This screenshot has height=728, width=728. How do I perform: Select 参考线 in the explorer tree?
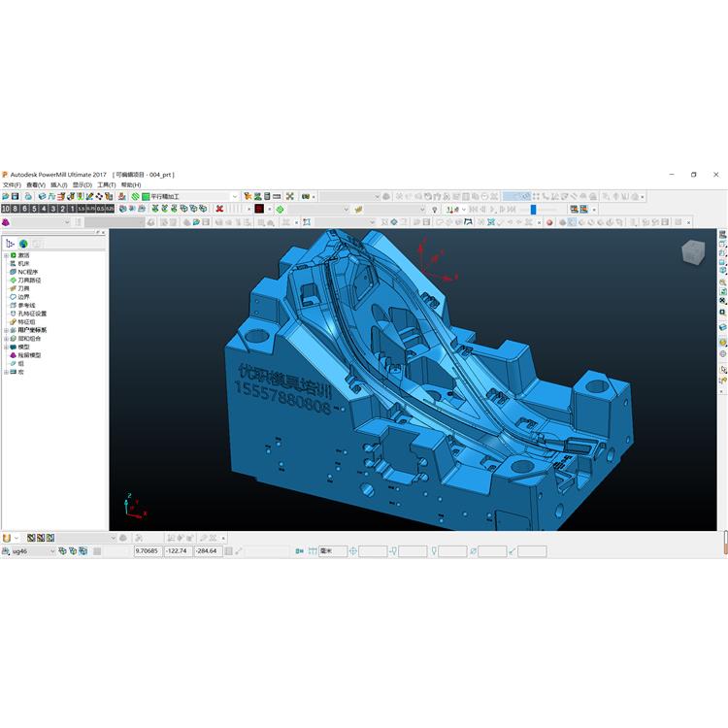[26, 305]
